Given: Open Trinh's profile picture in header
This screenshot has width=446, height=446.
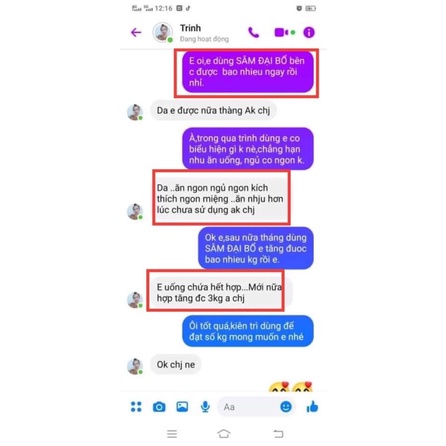Looking at the screenshot, I should click(x=162, y=32).
